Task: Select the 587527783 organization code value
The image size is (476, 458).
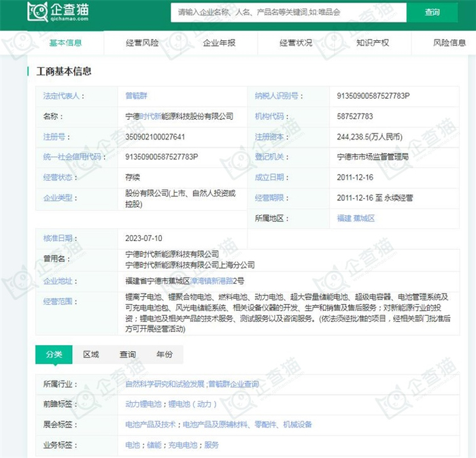Action: (x=355, y=116)
